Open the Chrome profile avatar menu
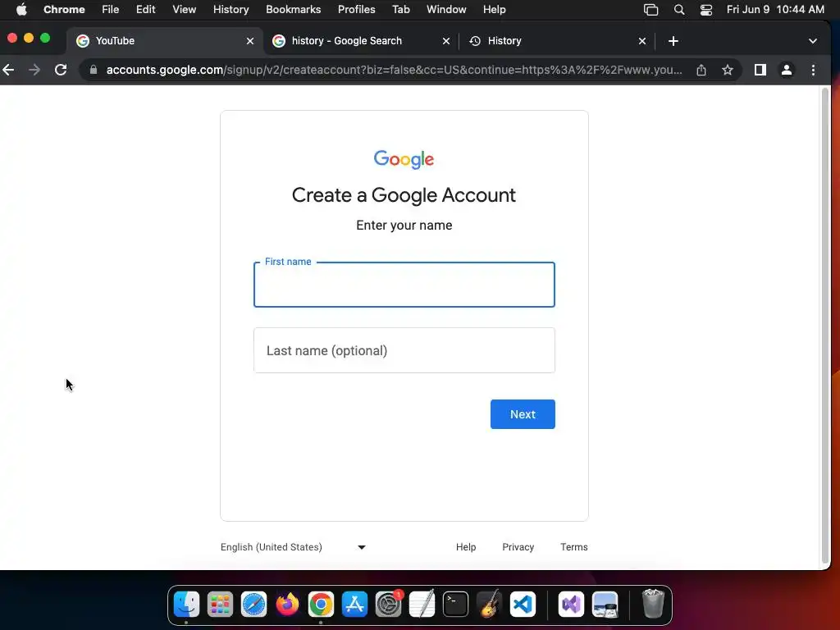The width and height of the screenshot is (840, 630). (787, 70)
